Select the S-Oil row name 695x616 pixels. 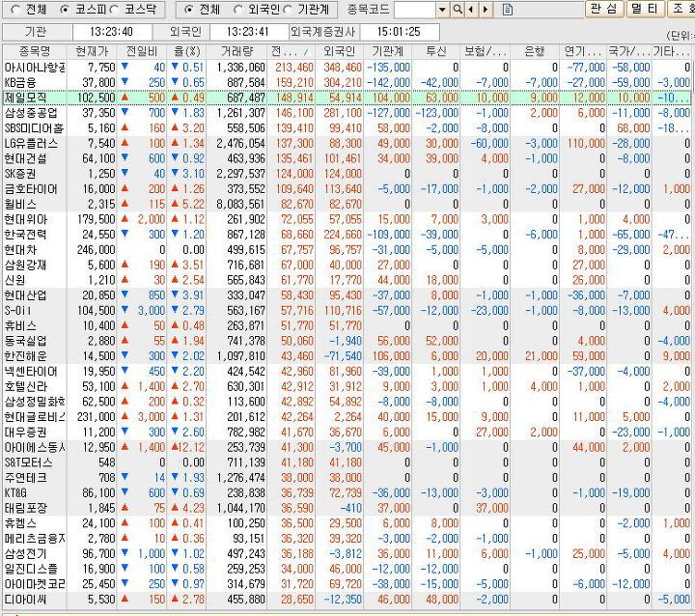coord(17,311)
